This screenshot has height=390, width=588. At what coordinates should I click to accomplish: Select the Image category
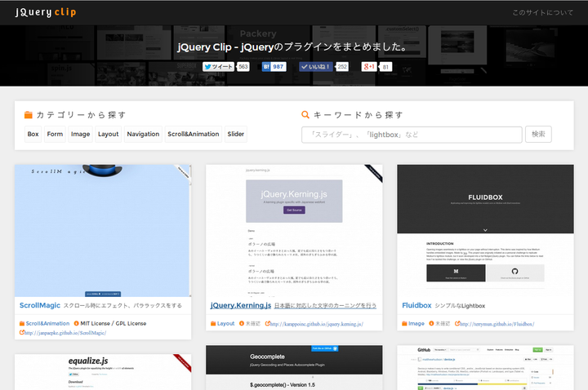click(80, 134)
